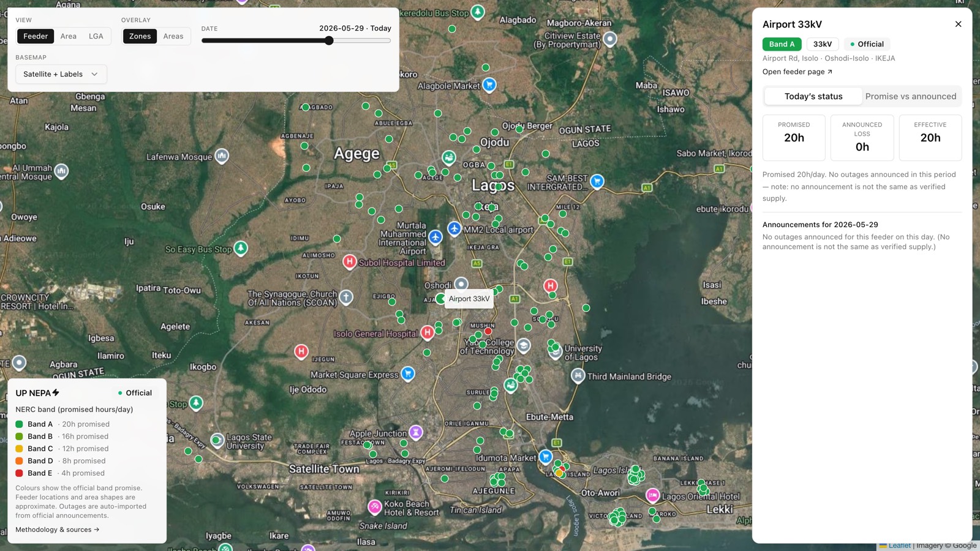Click Band B green legend swatch

coord(19,437)
